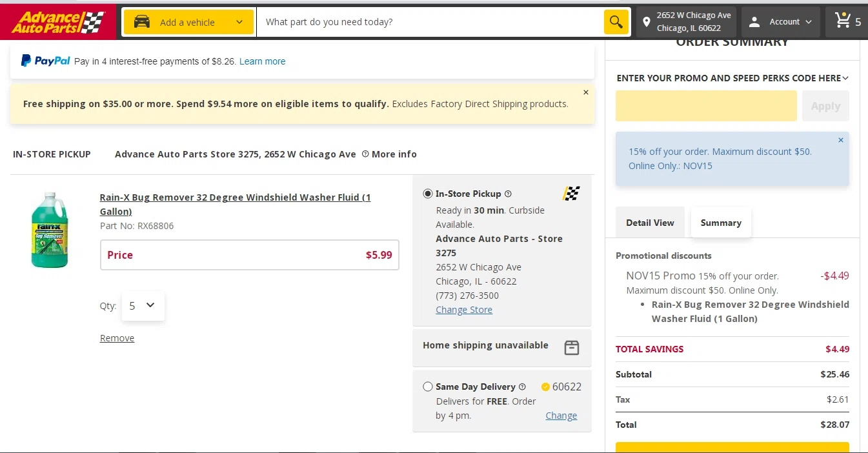868x453 pixels.
Task: Click the store location pin icon
Action: pyautogui.click(x=646, y=22)
